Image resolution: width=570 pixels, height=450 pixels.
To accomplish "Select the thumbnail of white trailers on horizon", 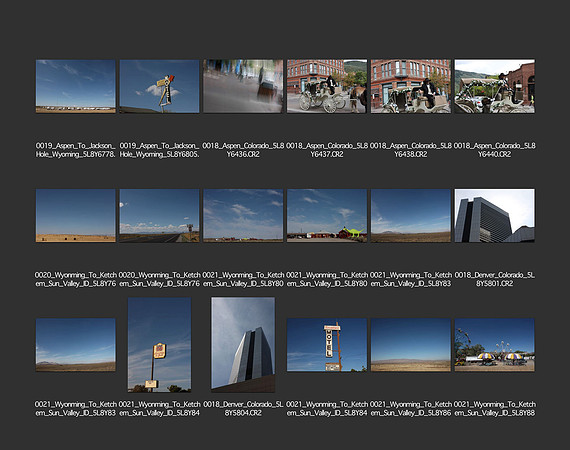I will pos(76,86).
